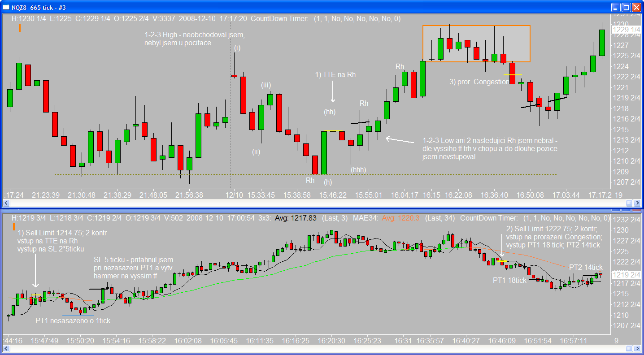Click the 16:36:40 time axis label

[494, 195]
